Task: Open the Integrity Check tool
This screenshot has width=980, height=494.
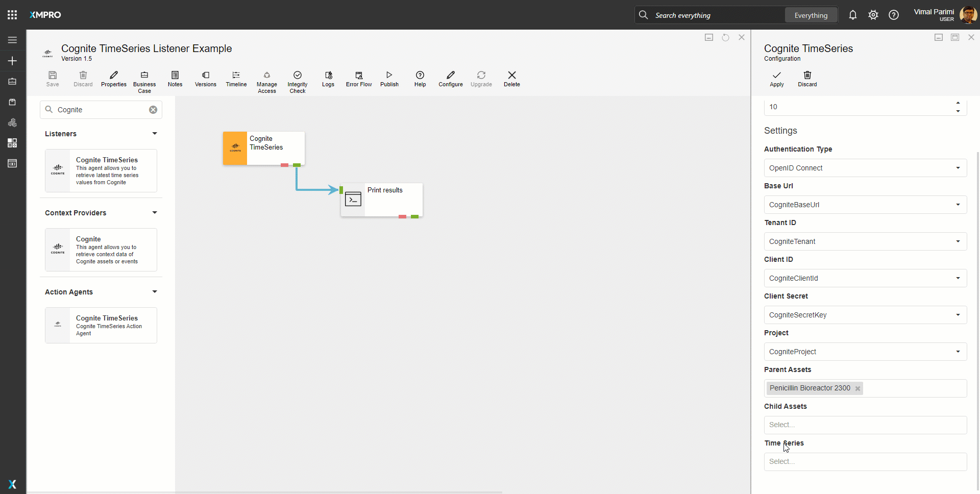Action: pos(297,82)
